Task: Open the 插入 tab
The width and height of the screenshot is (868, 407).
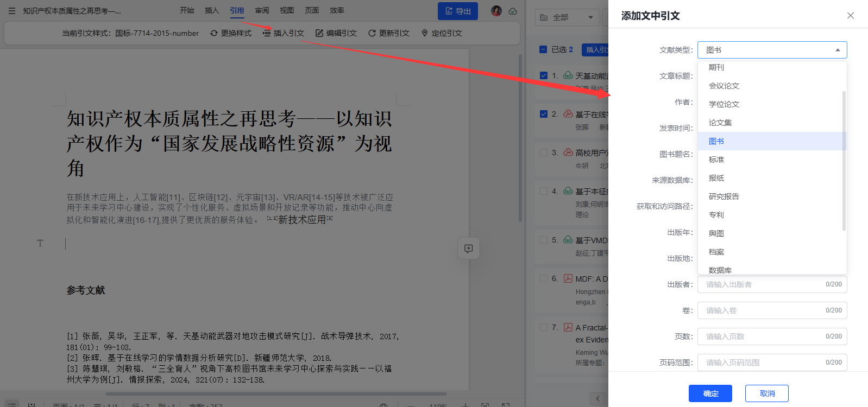Action: point(212,10)
